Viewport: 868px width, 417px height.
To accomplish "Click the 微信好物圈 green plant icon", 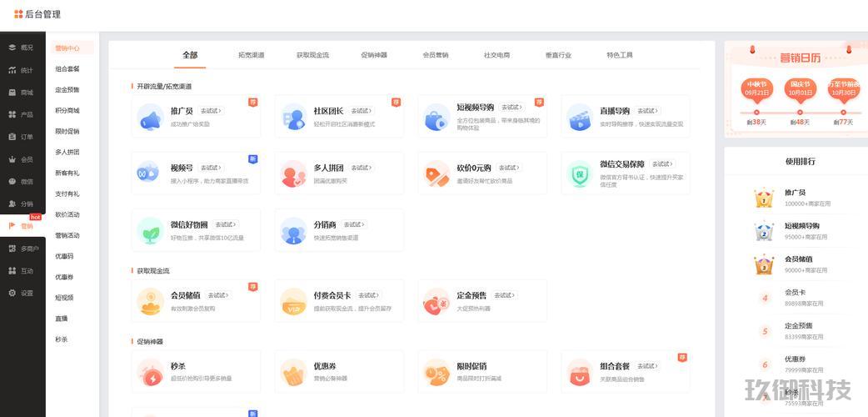I will 151,231.
